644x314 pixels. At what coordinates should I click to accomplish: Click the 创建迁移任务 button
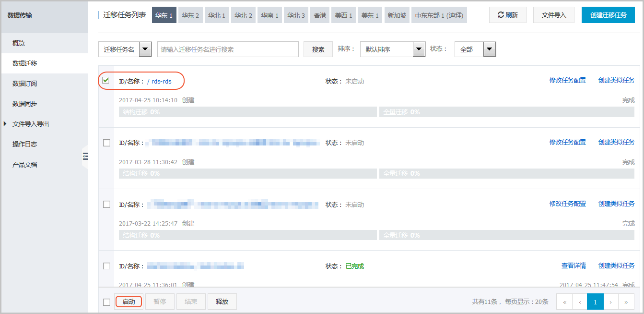pos(608,15)
